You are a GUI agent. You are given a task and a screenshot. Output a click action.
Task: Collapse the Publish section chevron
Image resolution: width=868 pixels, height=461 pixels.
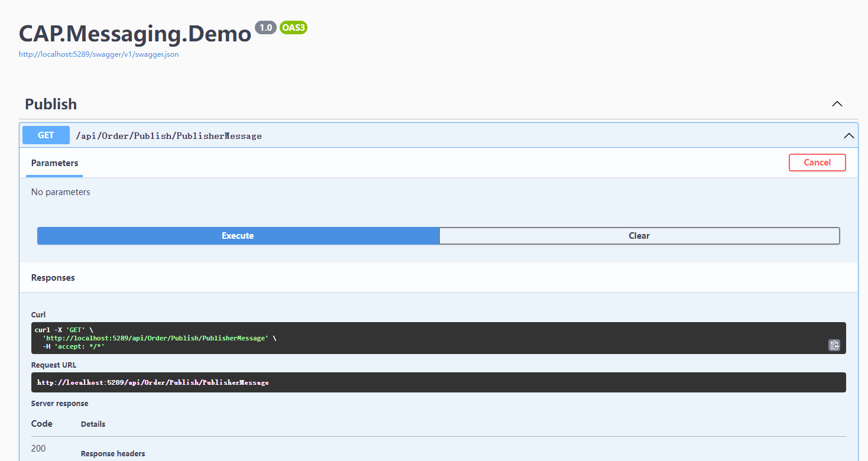click(x=837, y=104)
